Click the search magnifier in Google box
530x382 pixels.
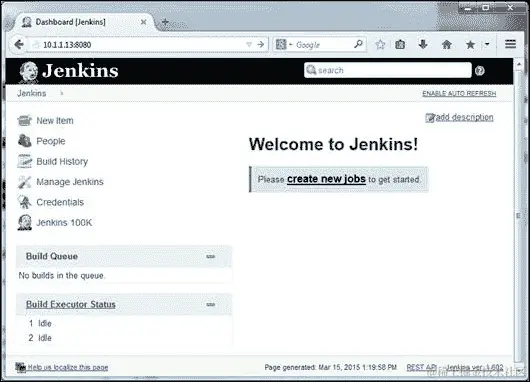pyautogui.click(x=358, y=44)
